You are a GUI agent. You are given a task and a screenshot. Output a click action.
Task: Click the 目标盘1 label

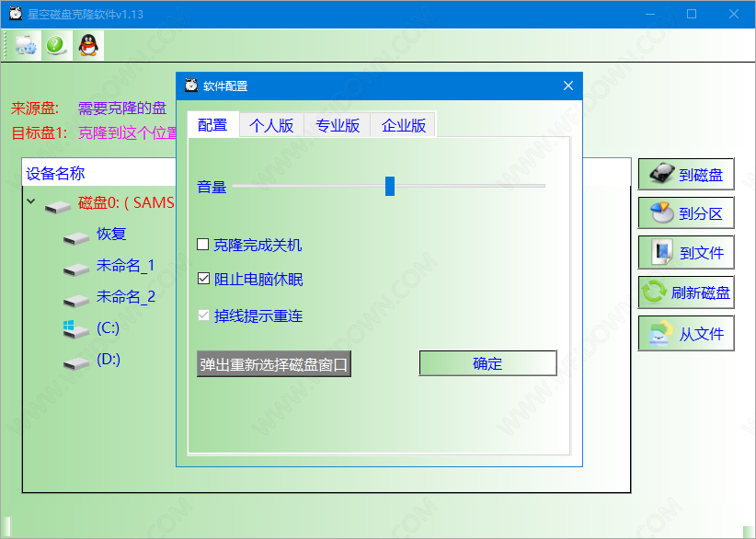[39, 132]
